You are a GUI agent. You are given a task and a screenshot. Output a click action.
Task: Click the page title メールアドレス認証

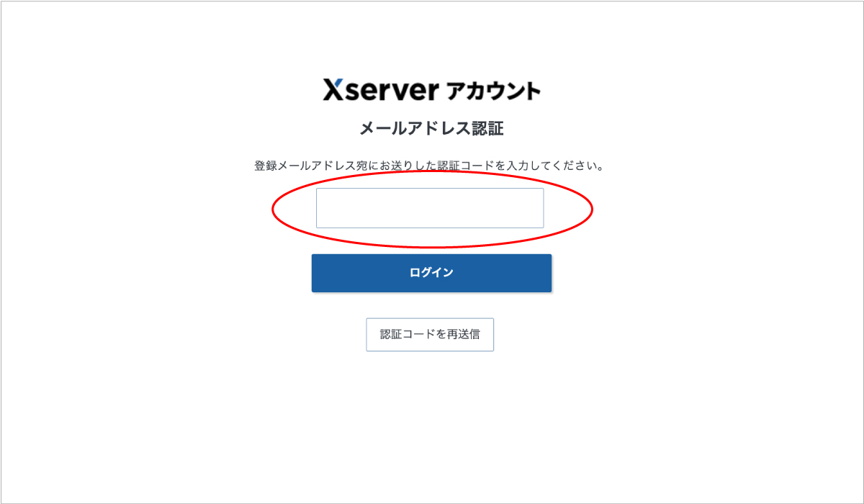pyautogui.click(x=431, y=129)
